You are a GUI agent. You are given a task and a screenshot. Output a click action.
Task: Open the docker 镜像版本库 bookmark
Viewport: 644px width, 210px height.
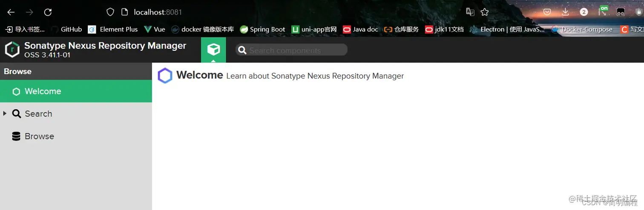click(x=203, y=29)
